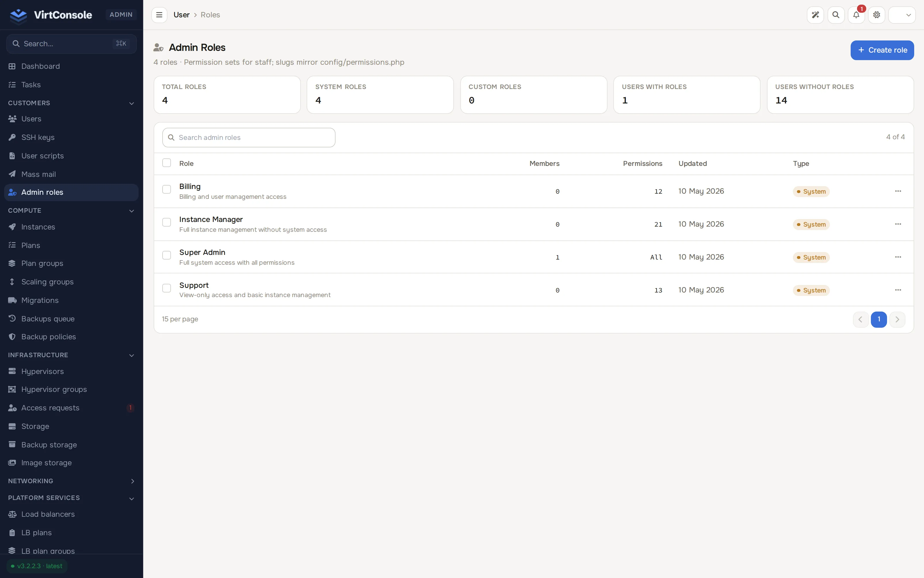Open the search magnifier in top bar

click(x=836, y=15)
